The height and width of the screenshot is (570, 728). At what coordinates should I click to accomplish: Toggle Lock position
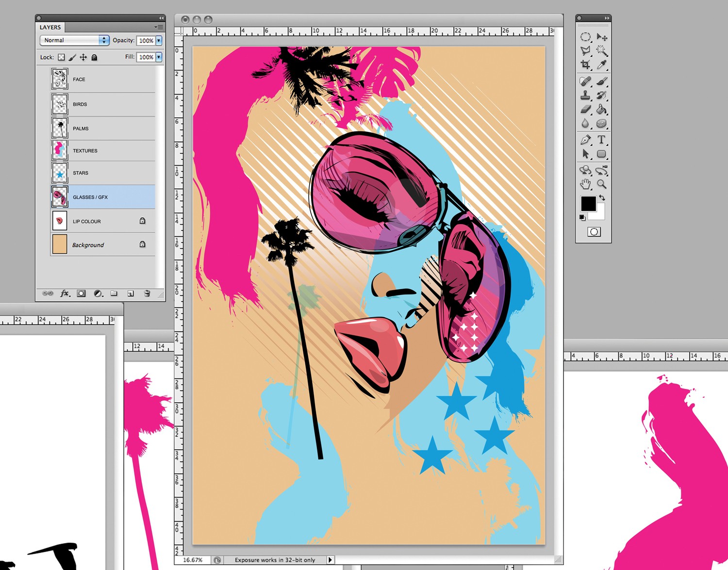tap(83, 57)
